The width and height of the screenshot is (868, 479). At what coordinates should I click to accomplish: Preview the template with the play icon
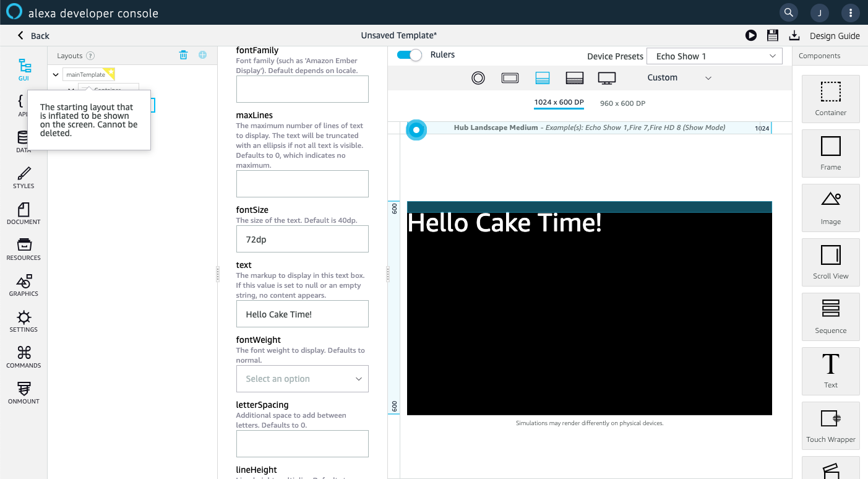(750, 35)
